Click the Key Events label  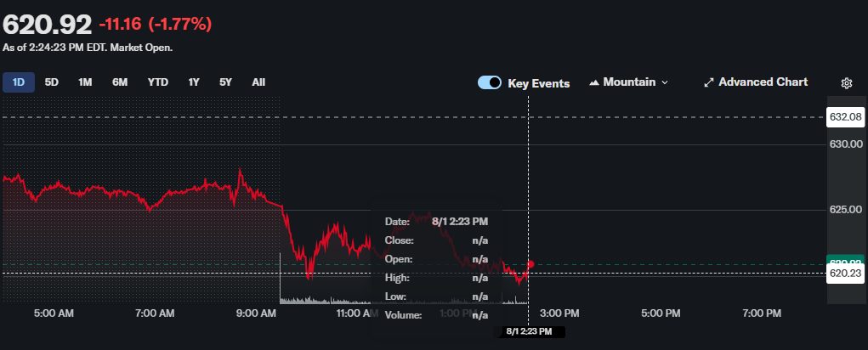tap(539, 83)
